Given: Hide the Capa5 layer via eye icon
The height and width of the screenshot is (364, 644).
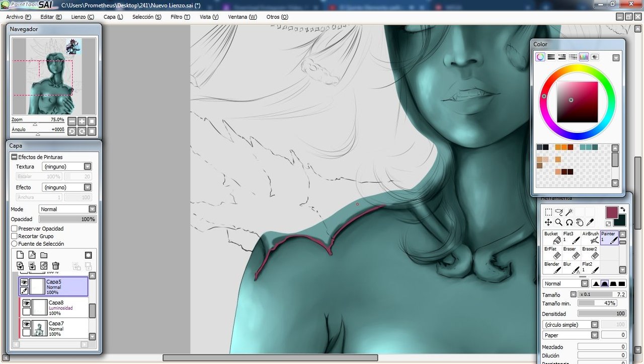Looking at the screenshot, I should coord(24,282).
